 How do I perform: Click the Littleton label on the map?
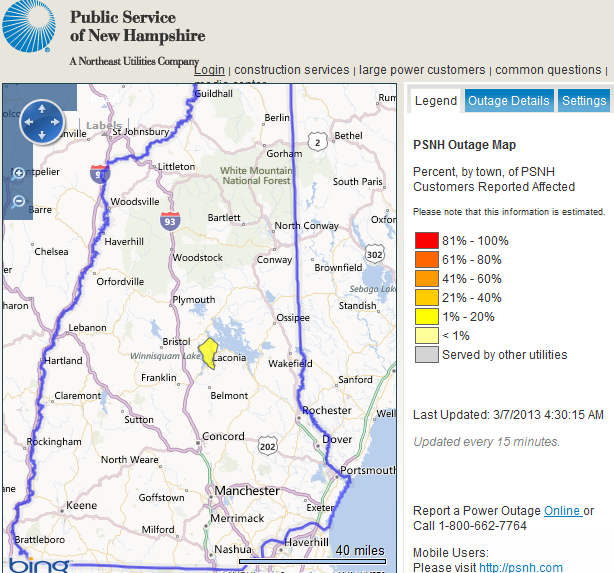point(176,166)
